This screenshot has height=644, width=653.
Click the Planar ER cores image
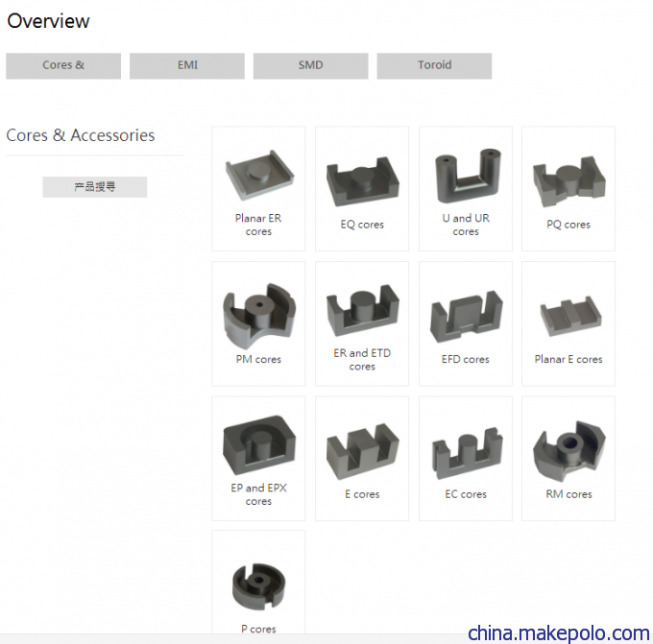[259, 175]
